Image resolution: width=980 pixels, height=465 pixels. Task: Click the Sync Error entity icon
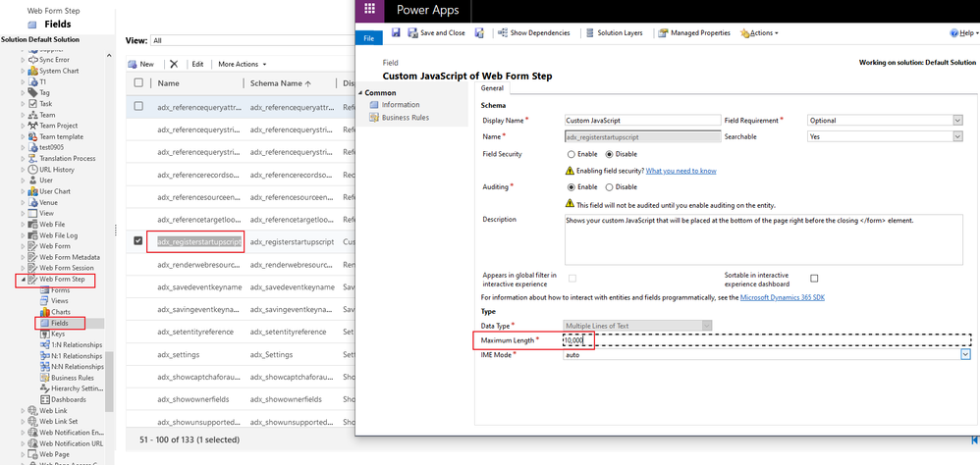[x=33, y=60]
